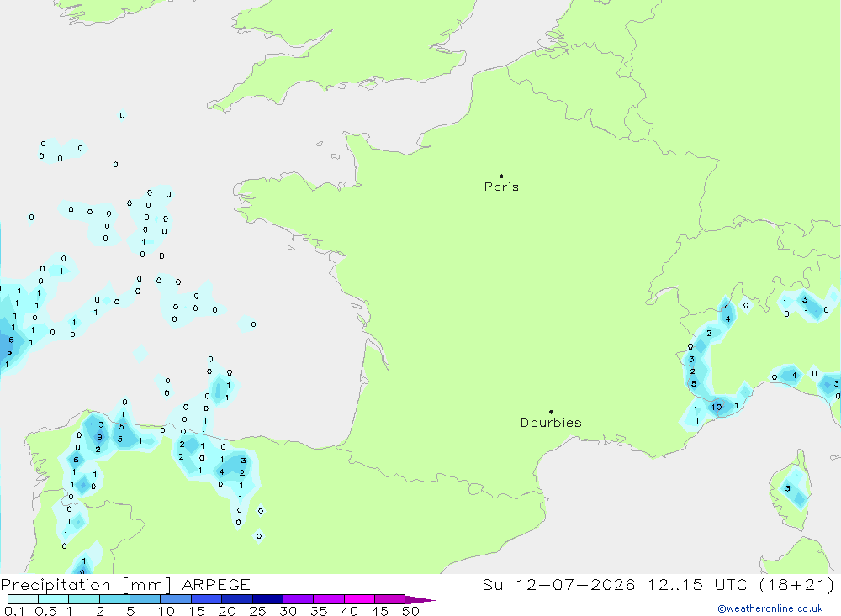The height and width of the screenshot is (616, 841).
Task: Click the '3' precipitation value on Corsica
Action: tap(787, 488)
